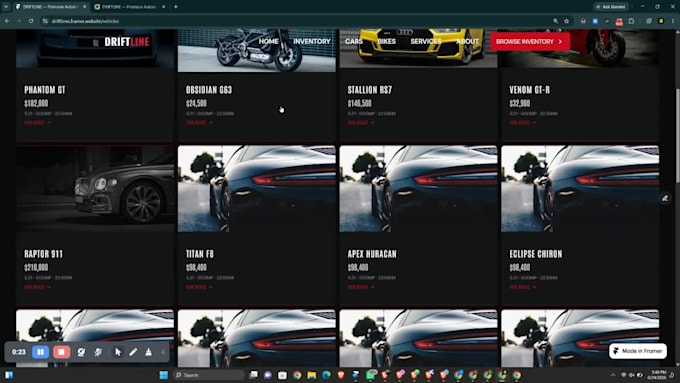Viewport: 680px width, 383px height.
Task: Click the Made in Framer badge
Action: pos(638,351)
